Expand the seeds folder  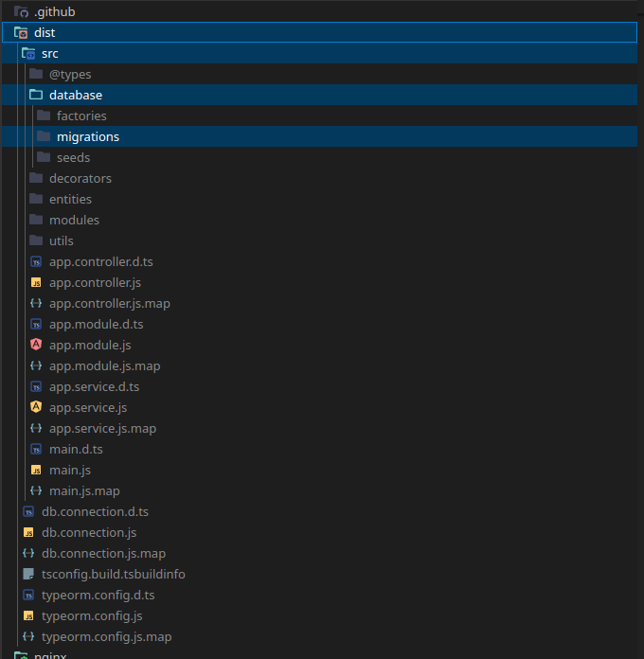319,157
